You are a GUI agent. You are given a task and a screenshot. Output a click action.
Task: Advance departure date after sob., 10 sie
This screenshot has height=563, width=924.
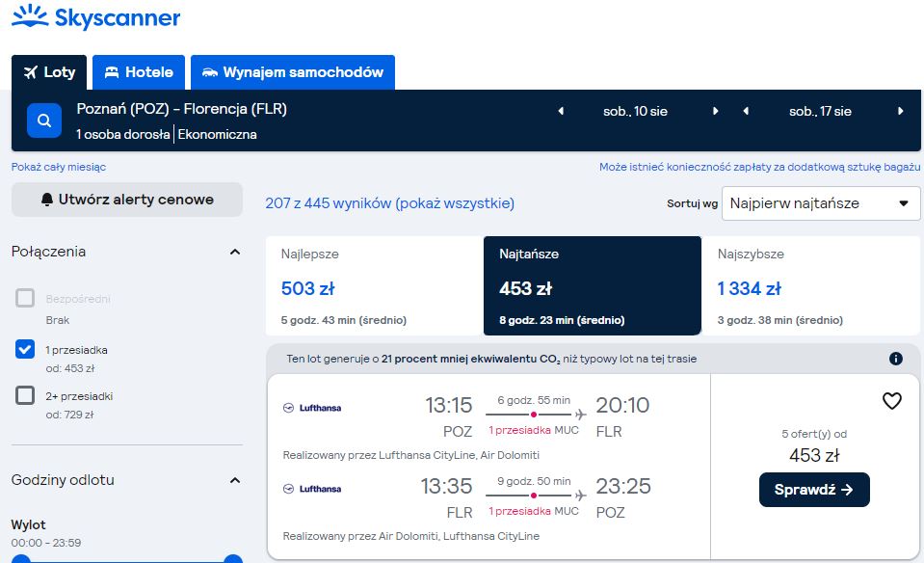(715, 111)
